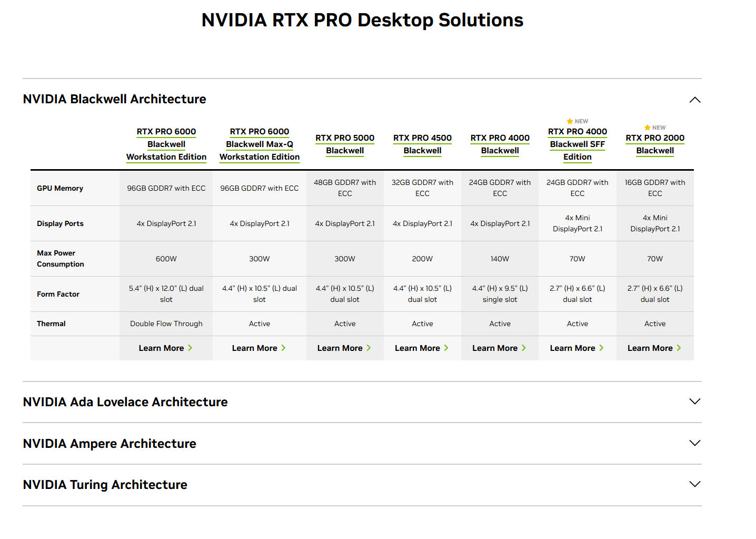
Task: Open RTX PRO 6000 Max-Q Workstation Edition link
Action: (x=259, y=144)
